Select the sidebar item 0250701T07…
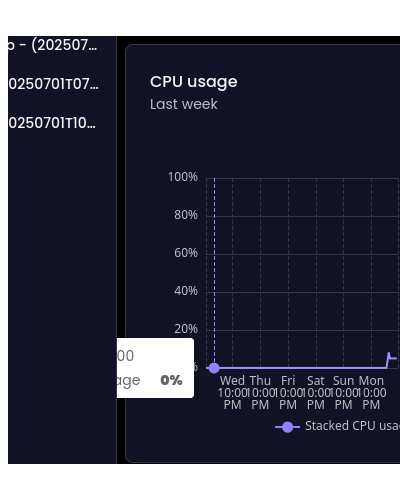 [53, 84]
